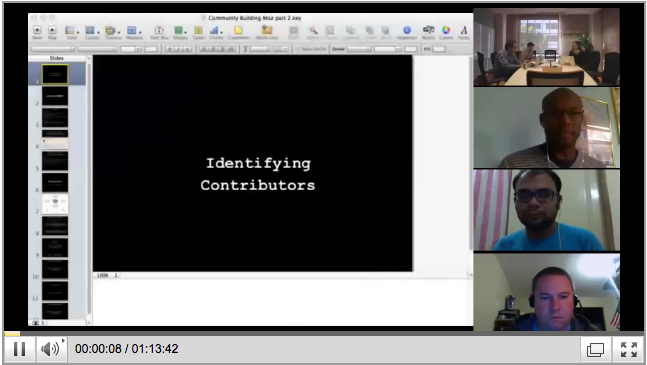Click video feed of man wearing headset

click(546, 292)
